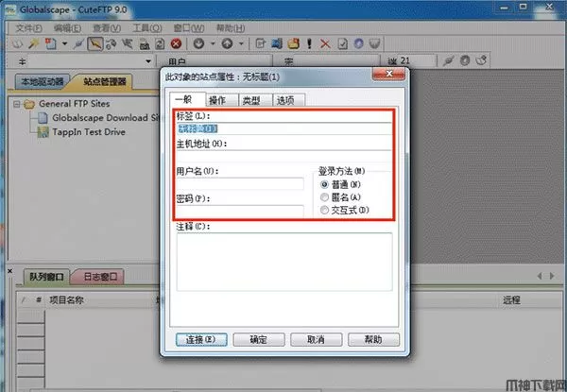Click the 注释(C) comments text area
The height and width of the screenshot is (392, 567).
coord(284,262)
